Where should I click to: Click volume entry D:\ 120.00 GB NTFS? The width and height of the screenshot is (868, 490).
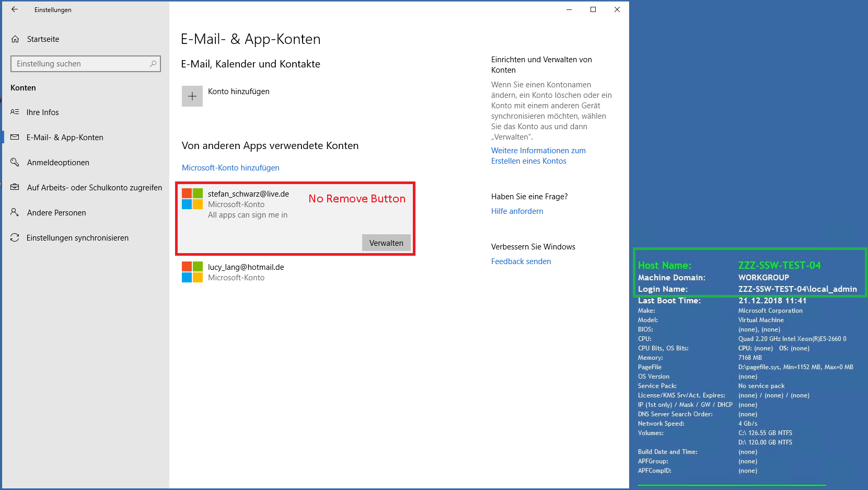pyautogui.click(x=765, y=442)
